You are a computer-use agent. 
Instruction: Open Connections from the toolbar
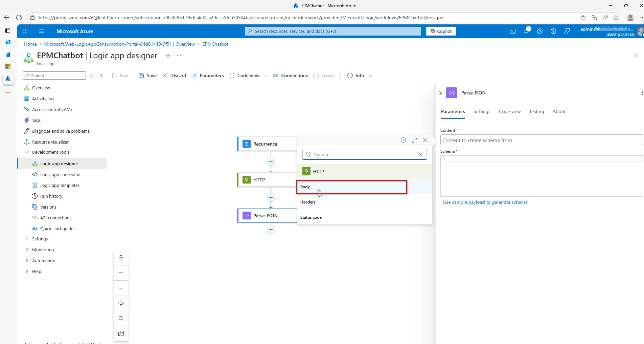[290, 76]
